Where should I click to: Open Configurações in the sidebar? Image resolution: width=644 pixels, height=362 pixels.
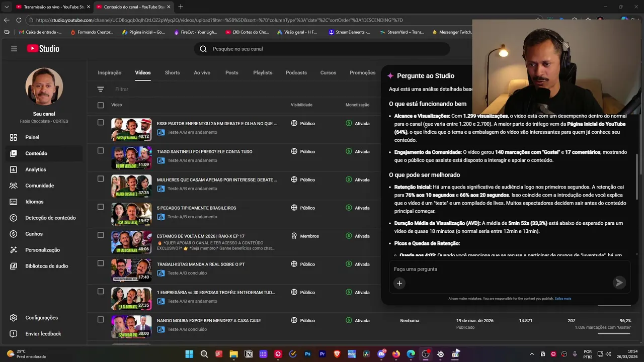(x=43, y=318)
